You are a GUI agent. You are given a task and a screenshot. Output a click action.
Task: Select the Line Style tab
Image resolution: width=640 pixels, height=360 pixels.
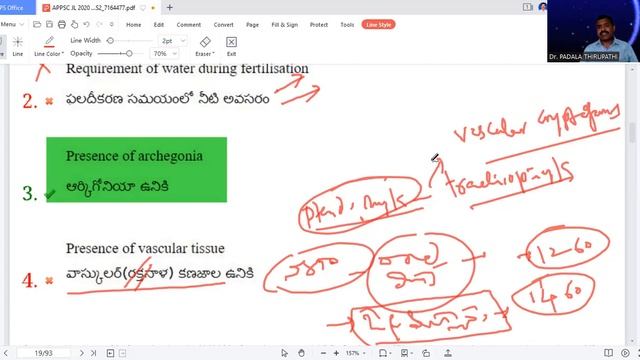(x=378, y=25)
